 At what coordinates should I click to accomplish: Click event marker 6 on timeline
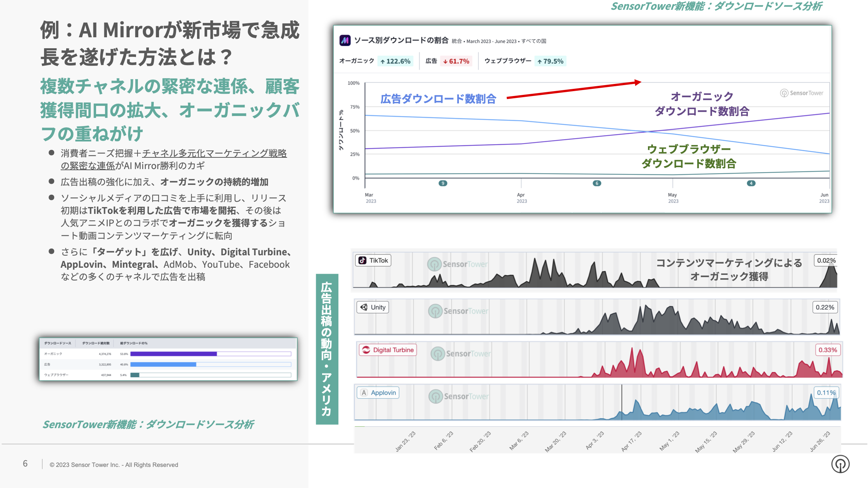click(597, 183)
